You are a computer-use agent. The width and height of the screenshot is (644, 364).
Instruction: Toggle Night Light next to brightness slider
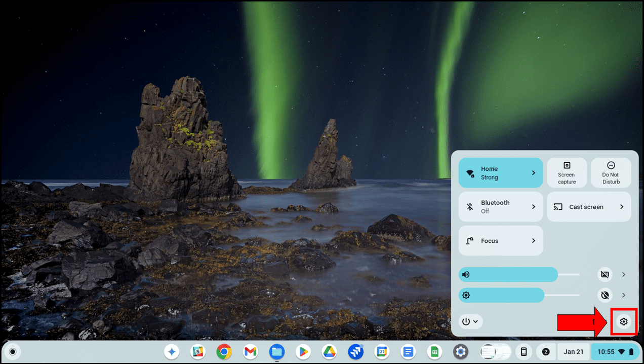pos(605,295)
